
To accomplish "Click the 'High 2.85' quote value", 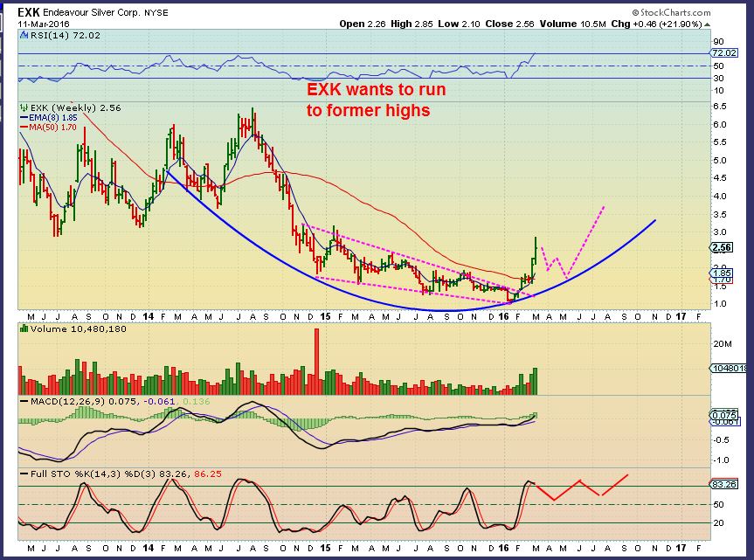I will click(x=412, y=24).
